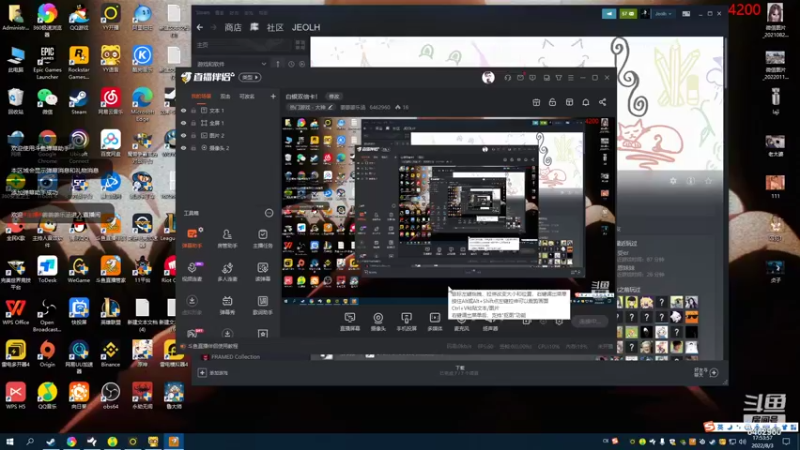Open WPS Office desktop shortcut
This screenshot has height=450, width=800.
pos(16,312)
